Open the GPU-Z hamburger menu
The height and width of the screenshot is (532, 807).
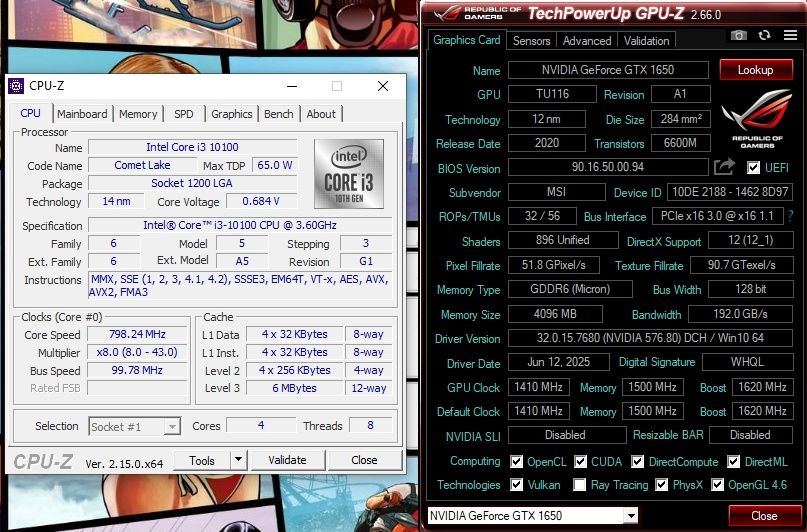pos(790,35)
